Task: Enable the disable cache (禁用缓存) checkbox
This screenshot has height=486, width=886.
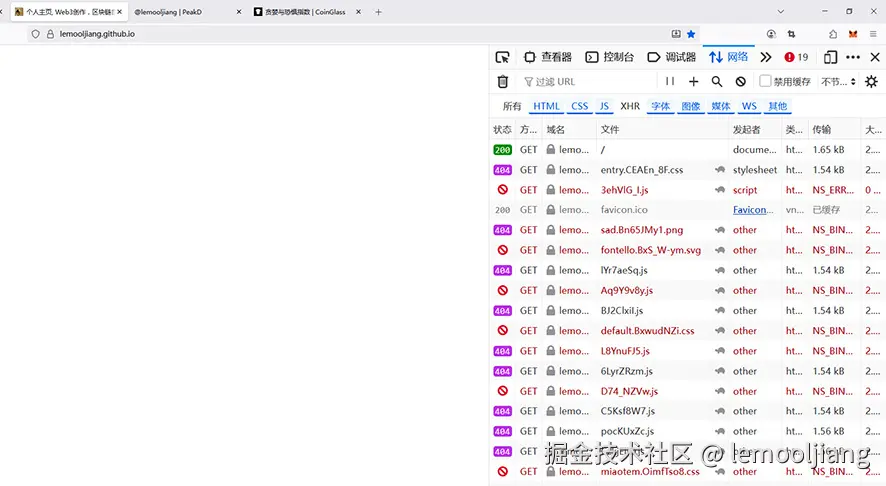Action: (x=765, y=81)
